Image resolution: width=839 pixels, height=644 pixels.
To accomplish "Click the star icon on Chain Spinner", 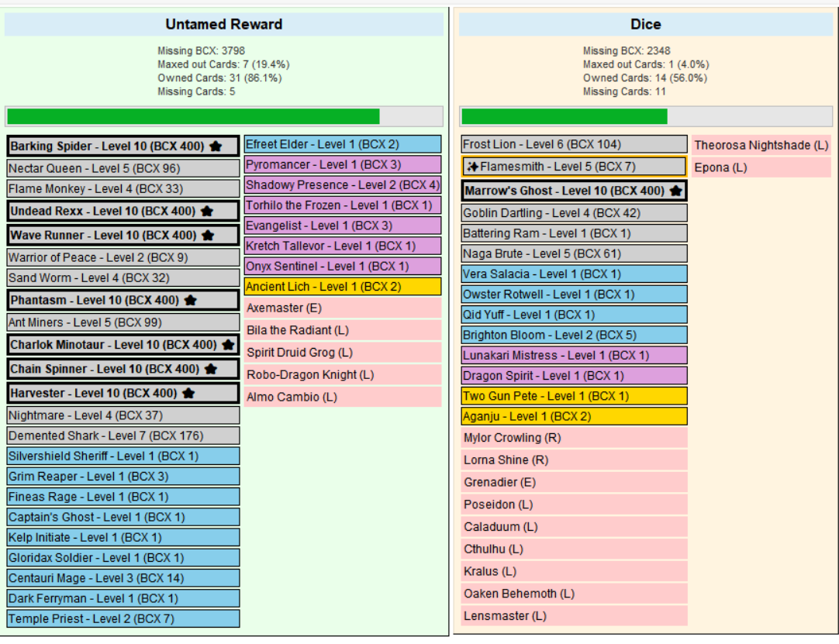I will tap(211, 369).
